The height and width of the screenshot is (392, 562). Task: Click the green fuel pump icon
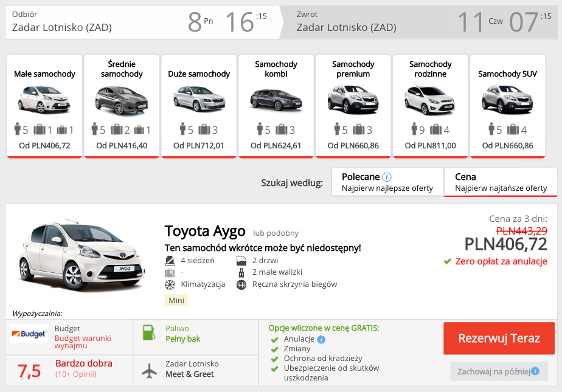149,332
